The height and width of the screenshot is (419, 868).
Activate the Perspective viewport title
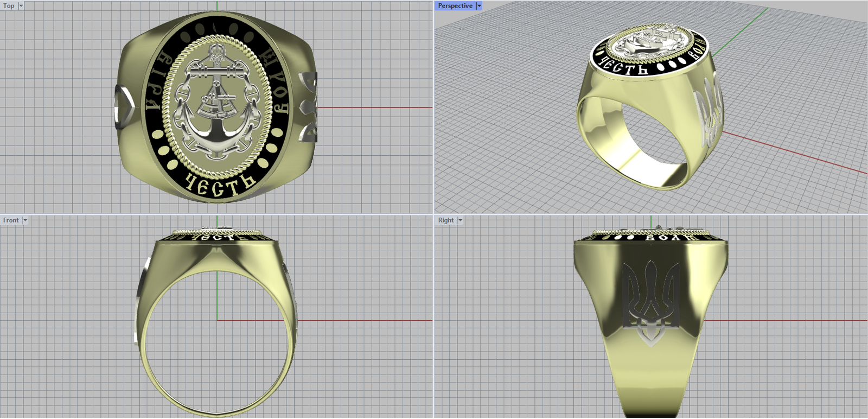point(455,5)
